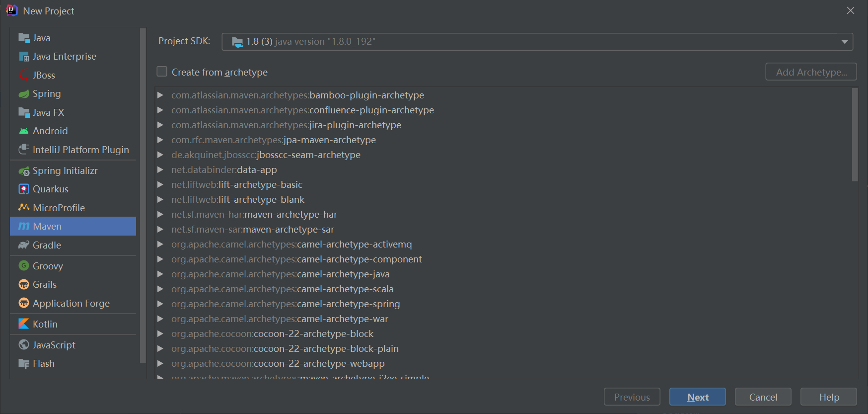Click Add Archetype button
The image size is (868, 414).
pyautogui.click(x=811, y=72)
